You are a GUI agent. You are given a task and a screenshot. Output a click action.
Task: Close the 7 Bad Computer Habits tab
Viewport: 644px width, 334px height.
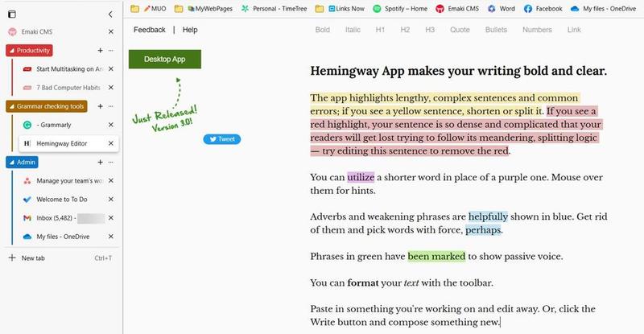tap(111, 88)
